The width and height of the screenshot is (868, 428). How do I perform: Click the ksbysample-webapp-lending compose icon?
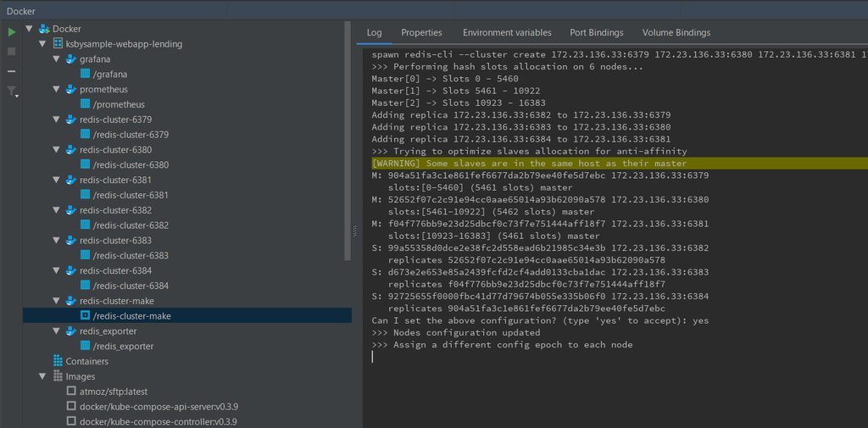58,44
